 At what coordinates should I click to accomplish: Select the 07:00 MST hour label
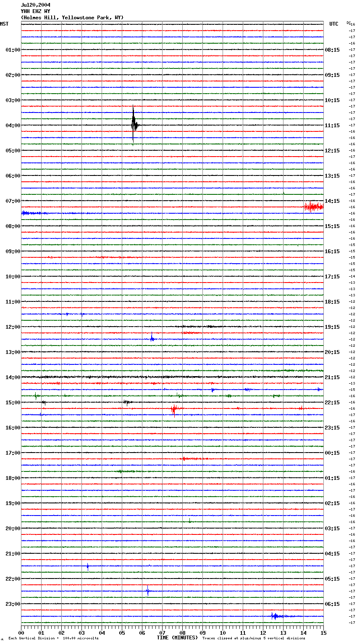(13, 201)
